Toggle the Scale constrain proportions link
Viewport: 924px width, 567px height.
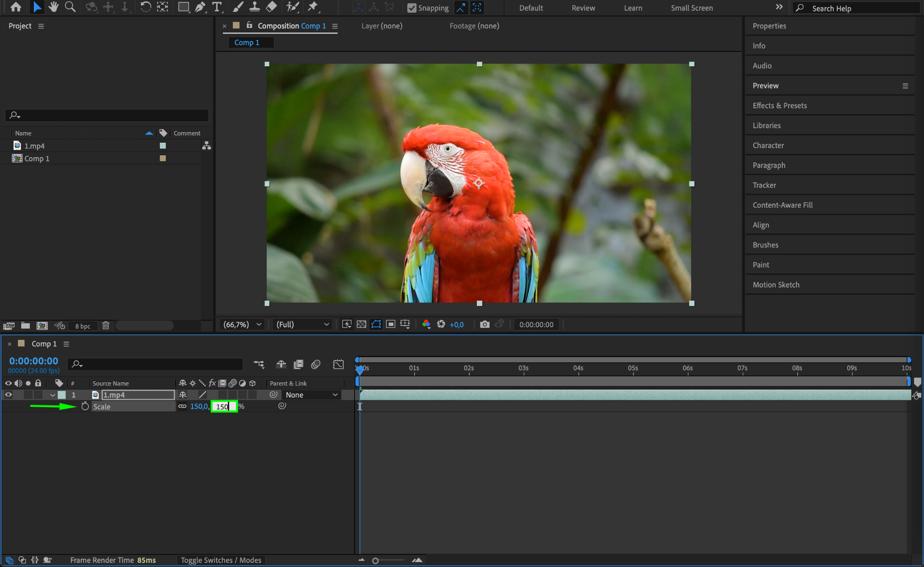point(182,406)
